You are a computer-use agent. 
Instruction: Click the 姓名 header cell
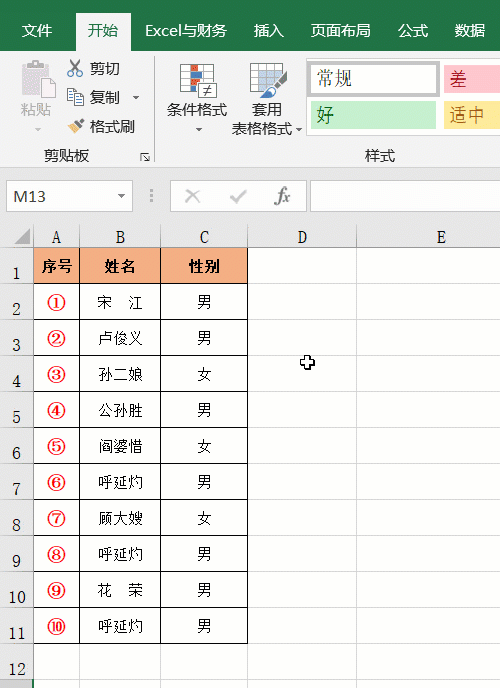pyautogui.click(x=120, y=266)
